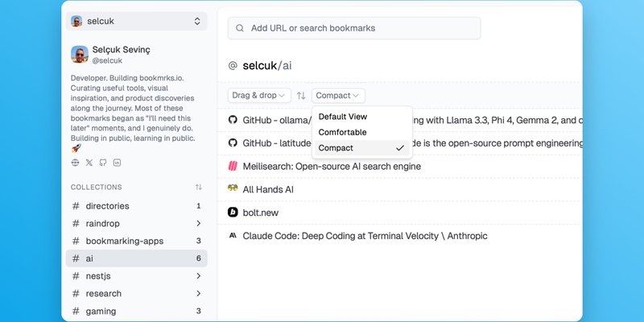Viewport: 644px width, 322px height.
Task: Open the Drag & drop sort dropdown
Action: pyautogui.click(x=259, y=96)
